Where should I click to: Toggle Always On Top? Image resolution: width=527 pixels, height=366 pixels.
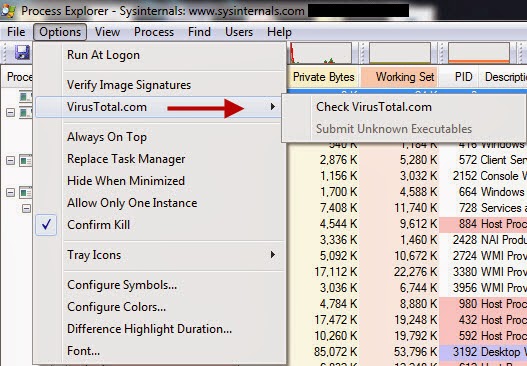(x=159, y=137)
